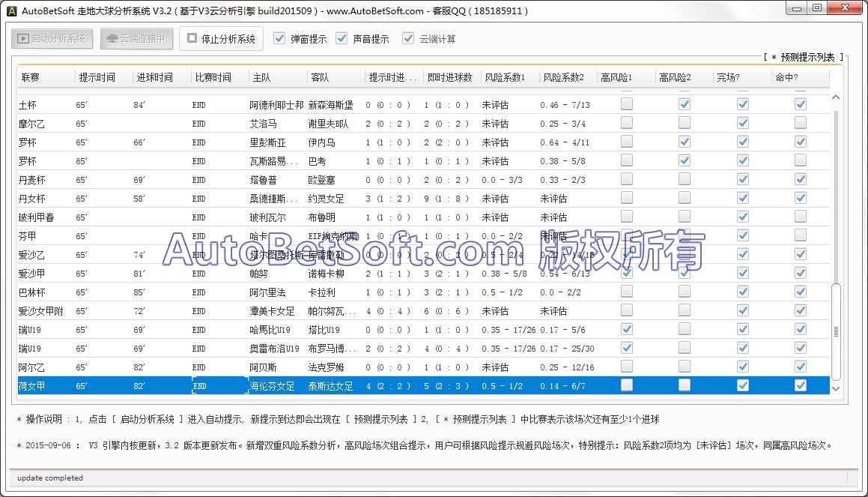This screenshot has width=868, height=497.
Task: Sort by the 客队 column header
Action: tap(335, 77)
